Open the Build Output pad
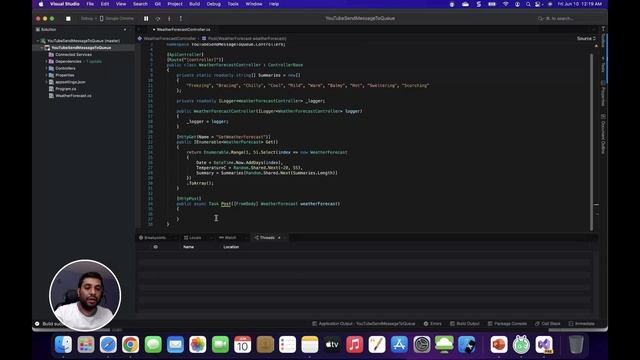Viewport: 640px width, 360px height. [x=465, y=324]
